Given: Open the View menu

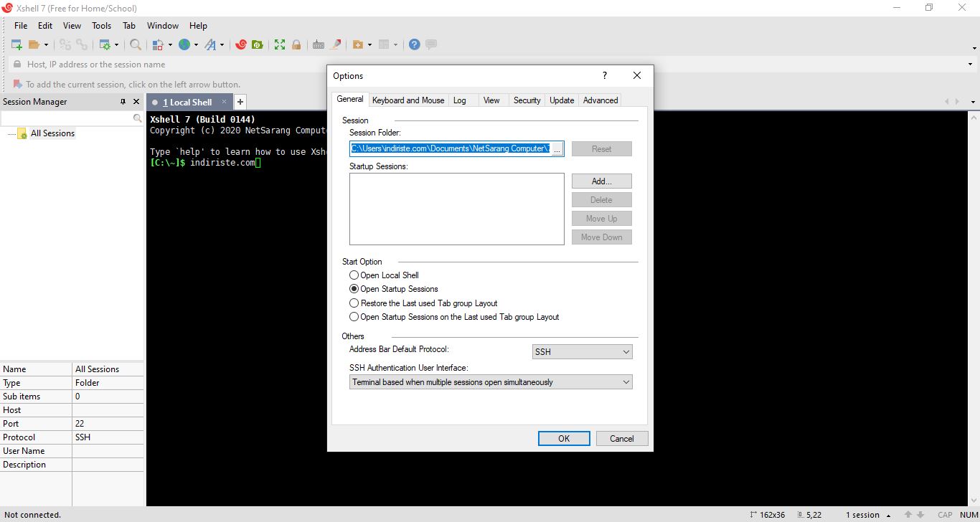Looking at the screenshot, I should click(72, 26).
